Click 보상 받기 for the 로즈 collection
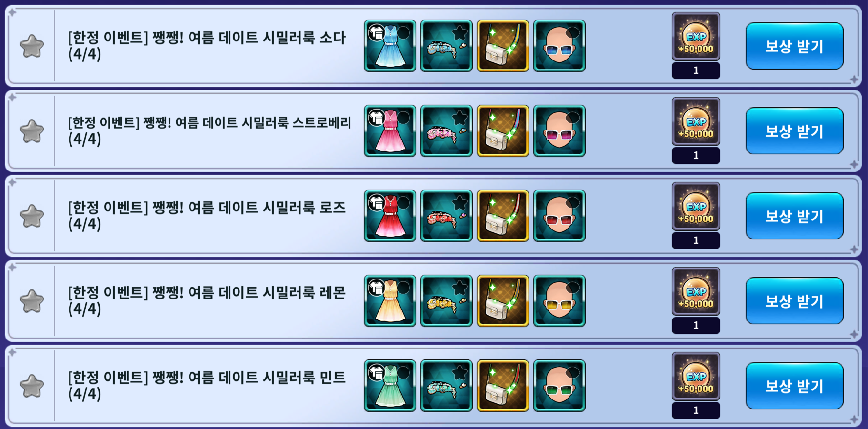 click(x=794, y=216)
